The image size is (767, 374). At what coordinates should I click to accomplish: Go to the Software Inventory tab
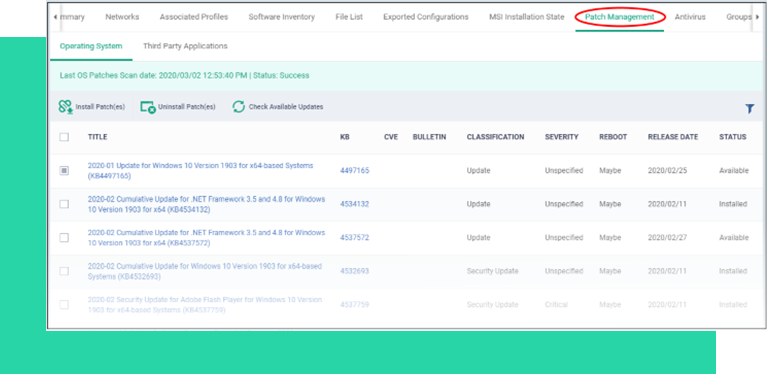point(281,17)
